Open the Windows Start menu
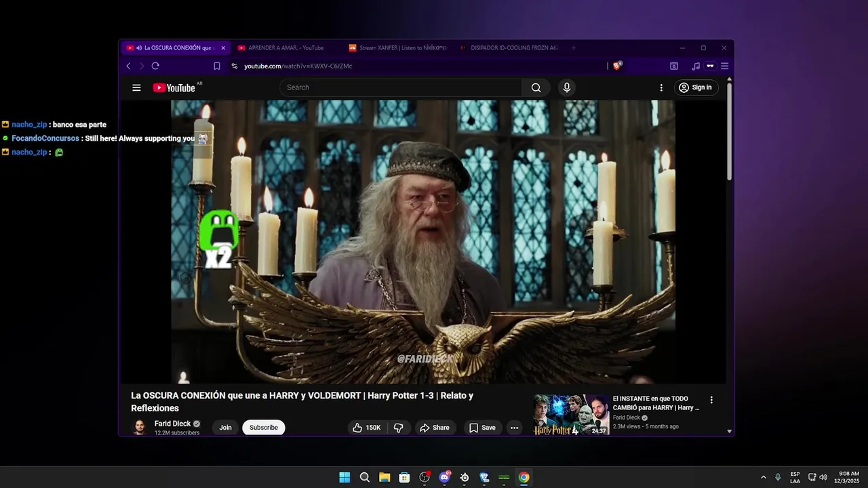This screenshot has height=488, width=868. [344, 477]
